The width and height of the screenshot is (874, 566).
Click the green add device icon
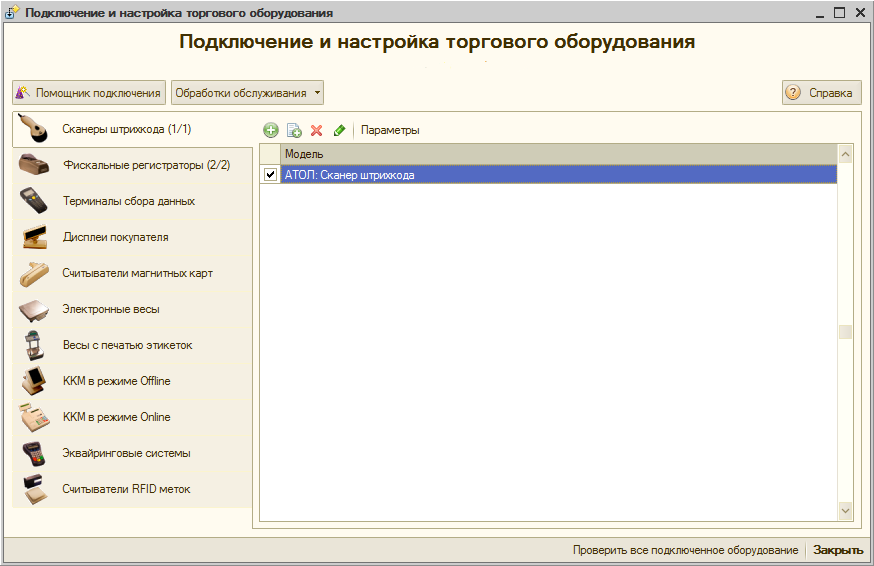pyautogui.click(x=271, y=130)
